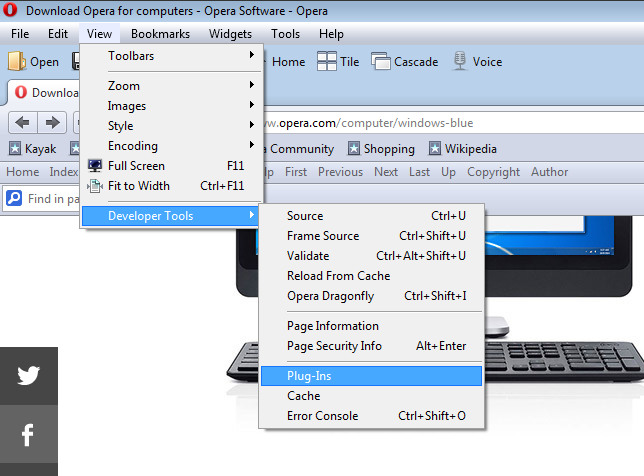Open the Tools menu
Image resolution: width=644 pixels, height=476 pixels.
[x=285, y=34]
